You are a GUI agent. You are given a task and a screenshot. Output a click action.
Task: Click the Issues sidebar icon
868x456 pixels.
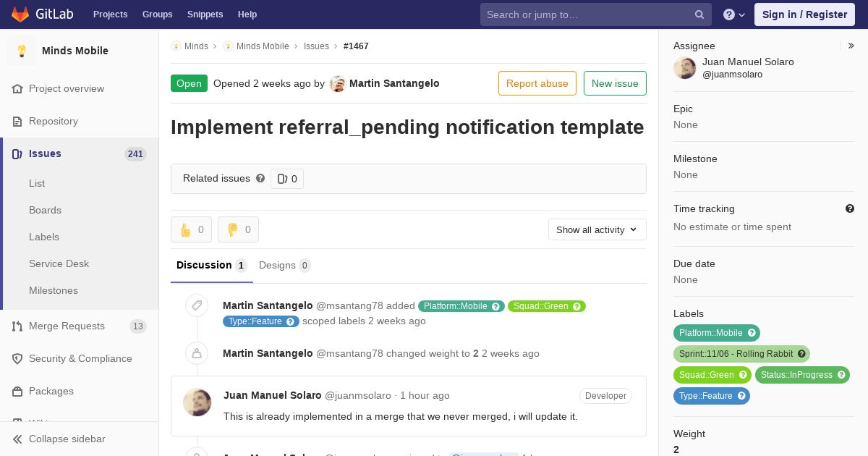pyautogui.click(x=17, y=153)
